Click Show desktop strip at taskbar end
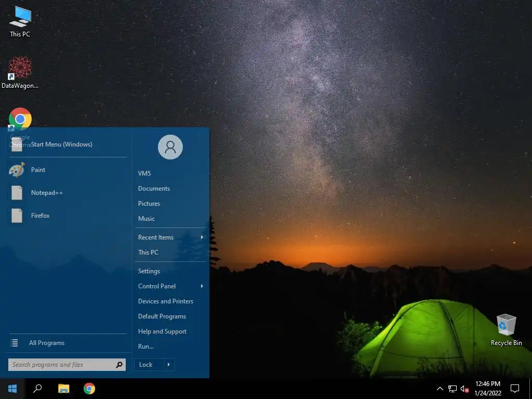Screen dimensions: 532x399 click(530, 389)
